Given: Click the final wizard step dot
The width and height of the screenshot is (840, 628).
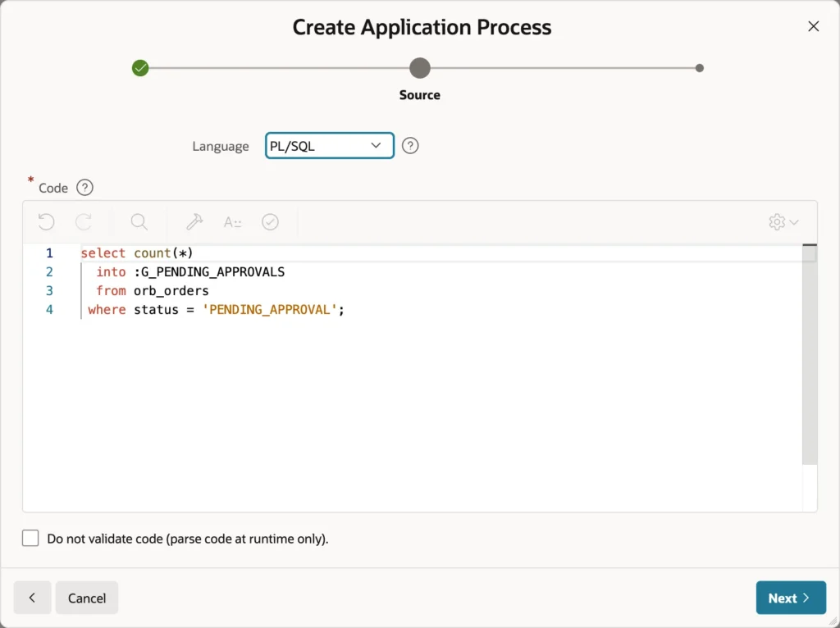Looking at the screenshot, I should [x=699, y=68].
